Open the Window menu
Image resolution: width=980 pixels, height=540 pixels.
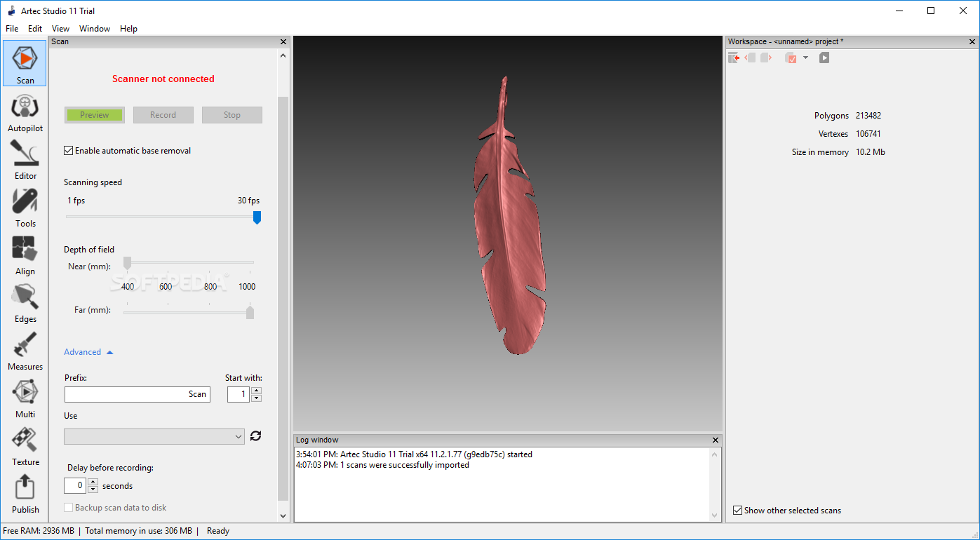(95, 29)
